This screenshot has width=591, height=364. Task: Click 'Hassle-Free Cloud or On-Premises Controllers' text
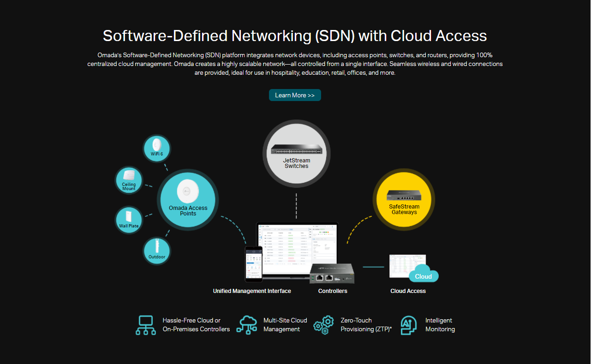pos(196,325)
